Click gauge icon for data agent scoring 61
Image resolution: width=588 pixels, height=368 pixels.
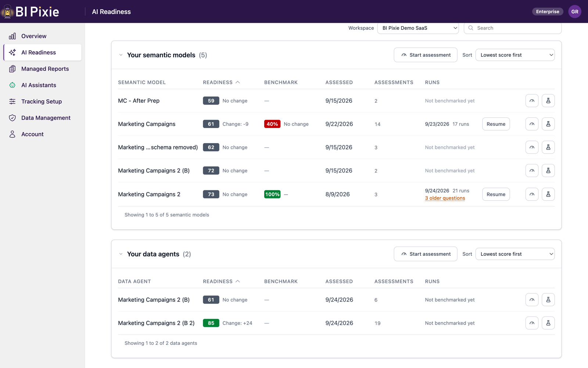point(532,300)
